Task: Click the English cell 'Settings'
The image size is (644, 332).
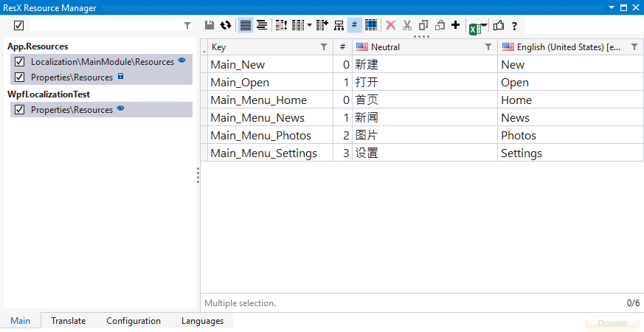Action: [x=570, y=153]
